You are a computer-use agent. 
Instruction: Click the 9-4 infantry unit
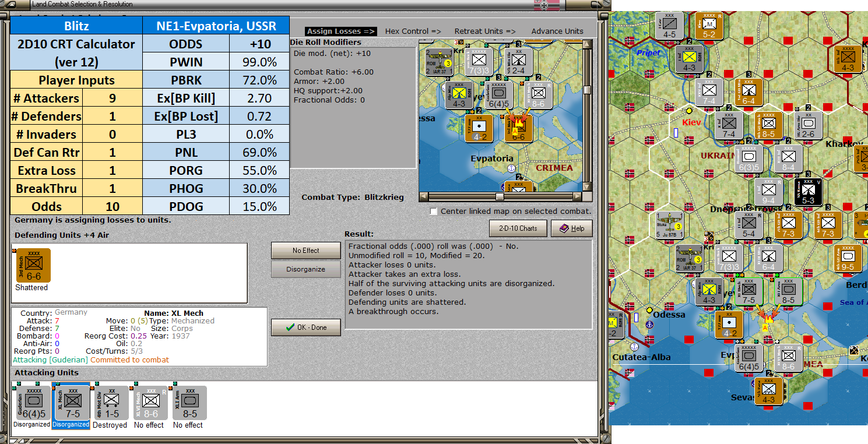[x=768, y=191]
